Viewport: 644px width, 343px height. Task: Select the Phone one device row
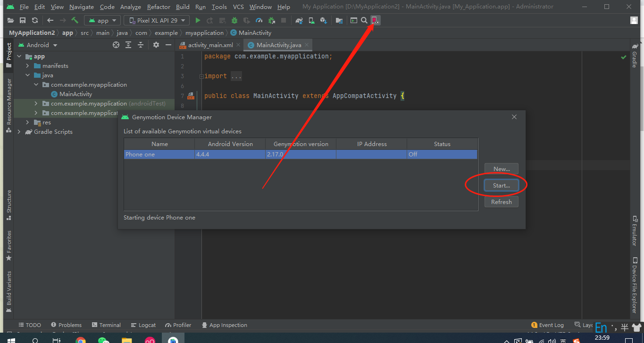pos(301,155)
